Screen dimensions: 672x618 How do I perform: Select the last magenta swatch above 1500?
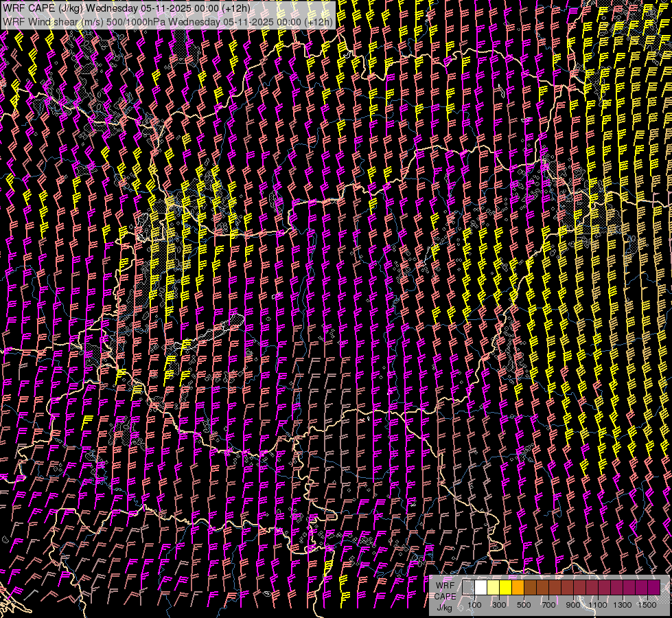point(654,587)
